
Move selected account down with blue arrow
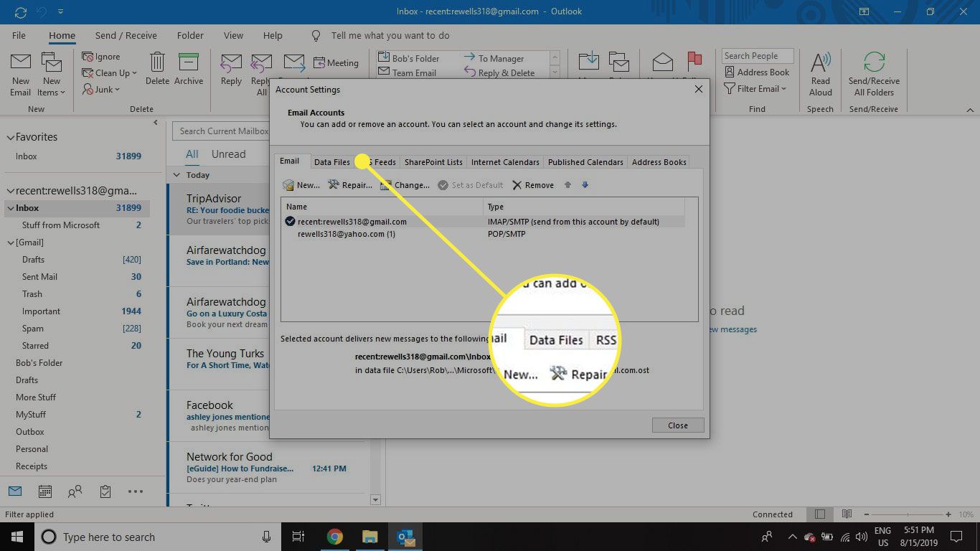pos(585,185)
